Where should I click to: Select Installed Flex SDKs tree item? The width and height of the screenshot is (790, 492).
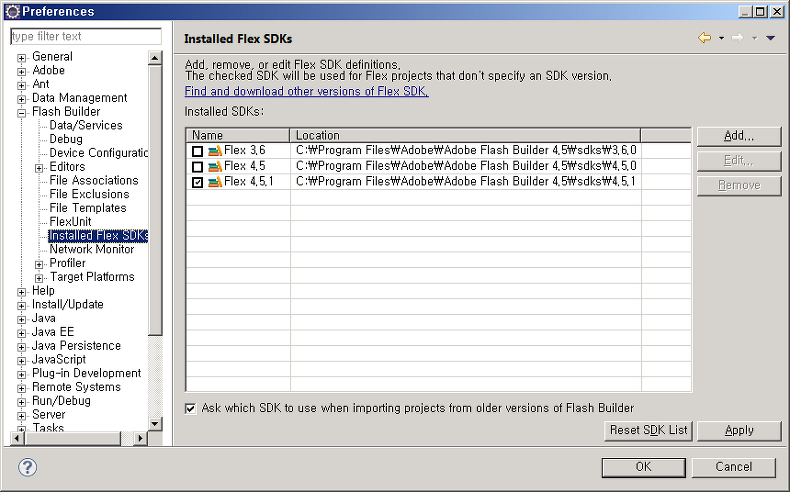coord(98,236)
